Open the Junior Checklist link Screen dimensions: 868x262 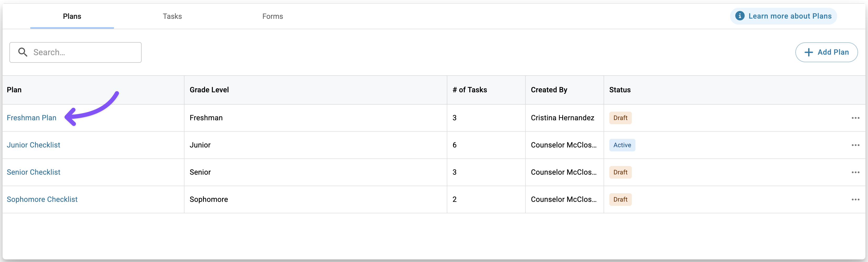tap(33, 145)
